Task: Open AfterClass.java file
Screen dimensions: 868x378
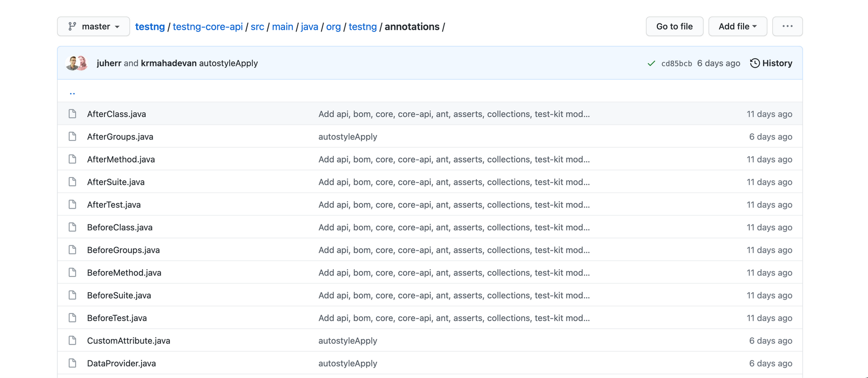Action: (x=117, y=114)
